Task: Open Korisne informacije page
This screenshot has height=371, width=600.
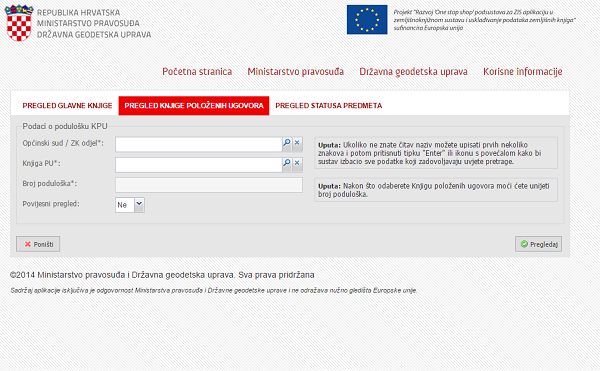Action: point(523,72)
